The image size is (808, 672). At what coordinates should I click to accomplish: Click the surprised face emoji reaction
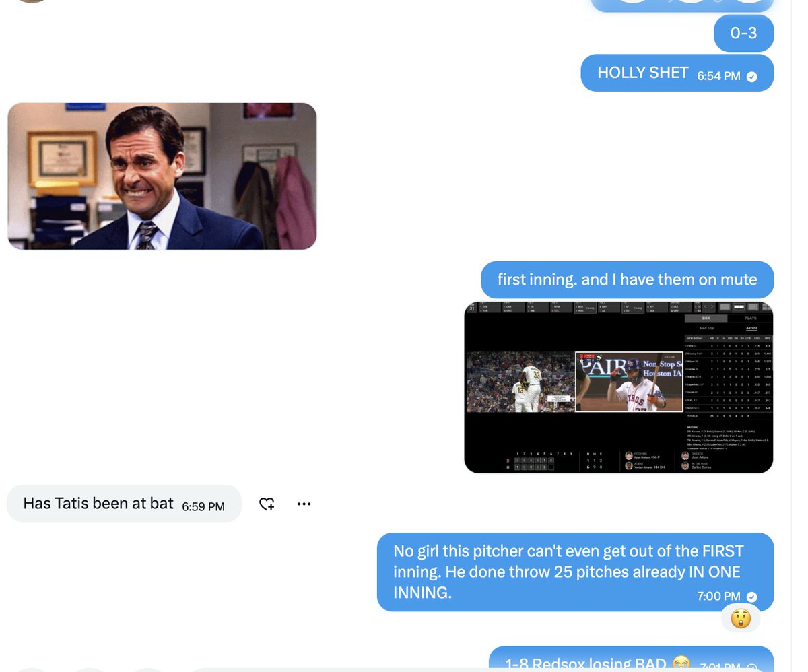[741, 617]
